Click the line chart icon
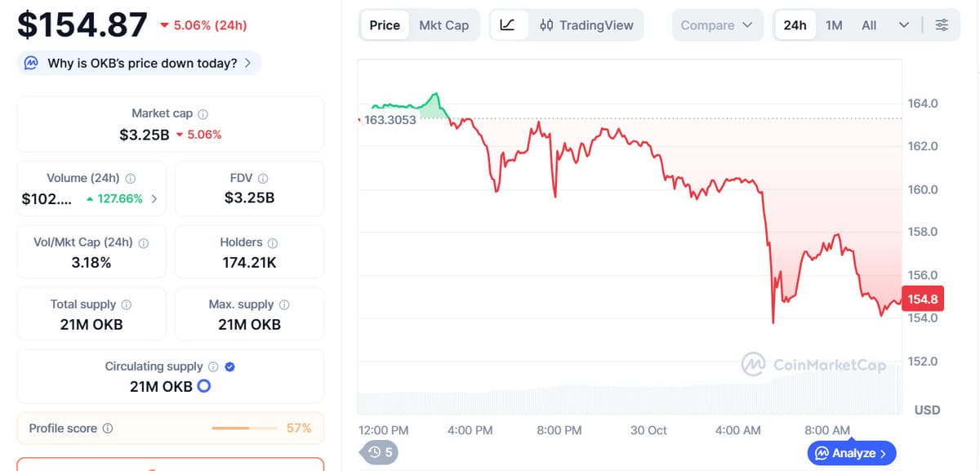This screenshot has width=980, height=471. pos(506,25)
